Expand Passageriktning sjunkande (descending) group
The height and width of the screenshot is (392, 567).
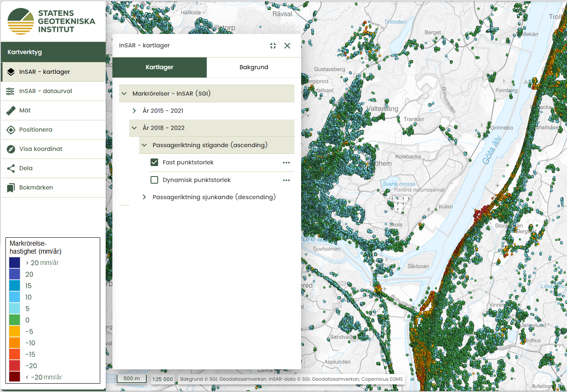144,197
